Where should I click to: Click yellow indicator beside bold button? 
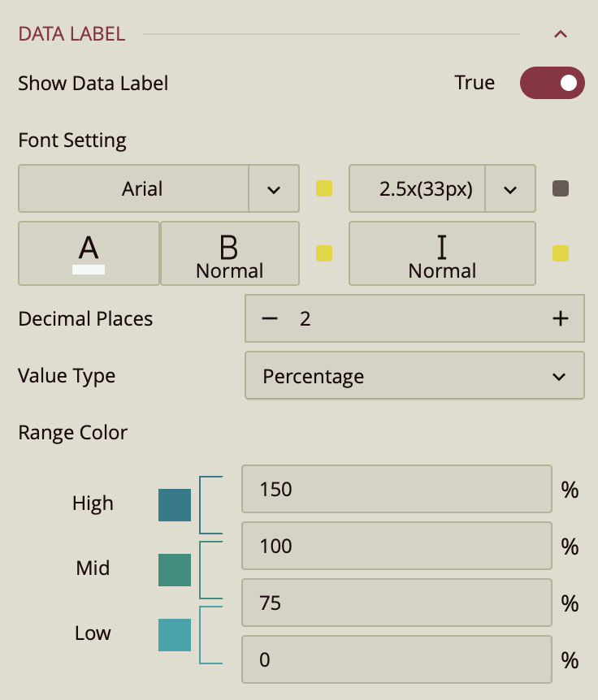click(x=324, y=253)
